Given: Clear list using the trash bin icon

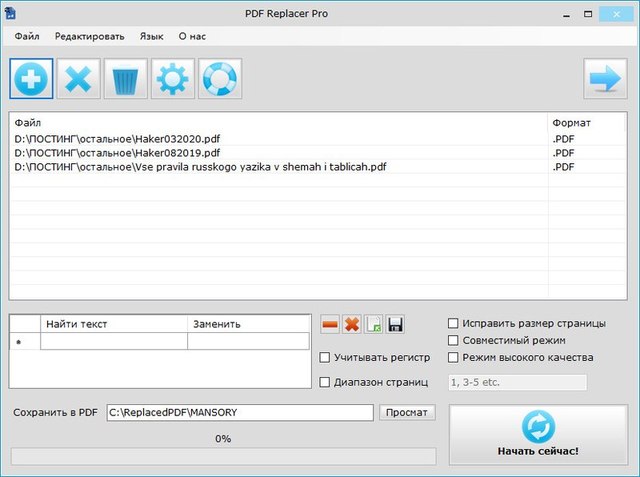Looking at the screenshot, I should [125, 78].
